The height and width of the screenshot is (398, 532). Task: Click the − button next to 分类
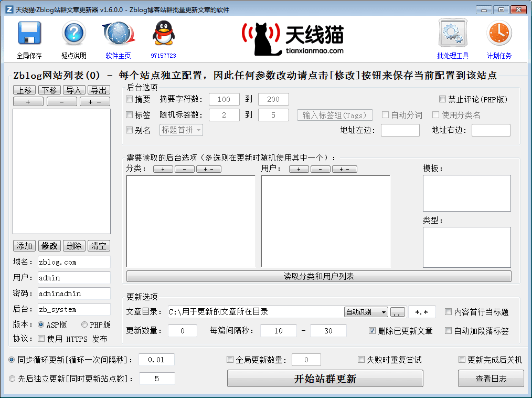[185, 169]
